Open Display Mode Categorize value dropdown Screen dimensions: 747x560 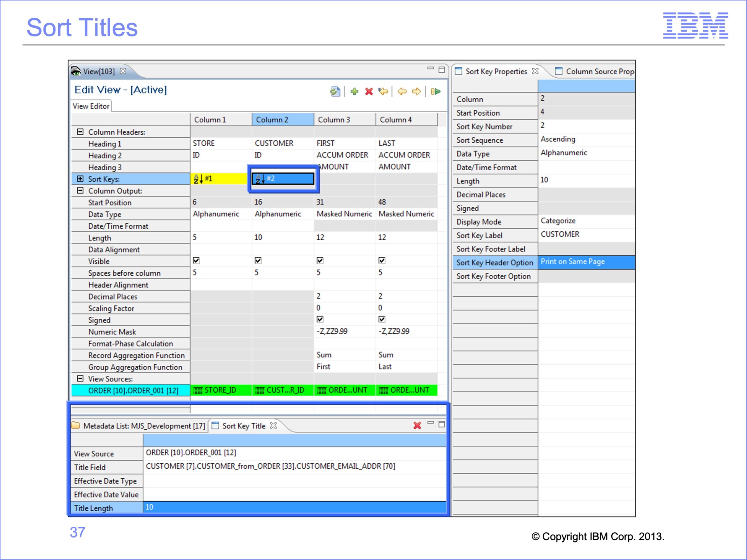[x=586, y=221]
